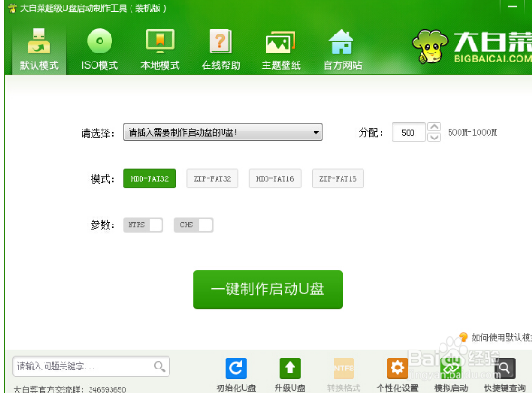The image size is (532, 393).
Task: Click the search magnifier in keyword box
Action: pos(160,366)
